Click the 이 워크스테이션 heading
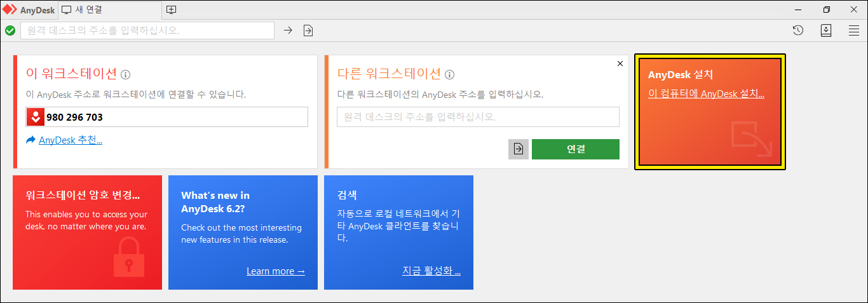The height and width of the screenshot is (303, 868). [71, 73]
